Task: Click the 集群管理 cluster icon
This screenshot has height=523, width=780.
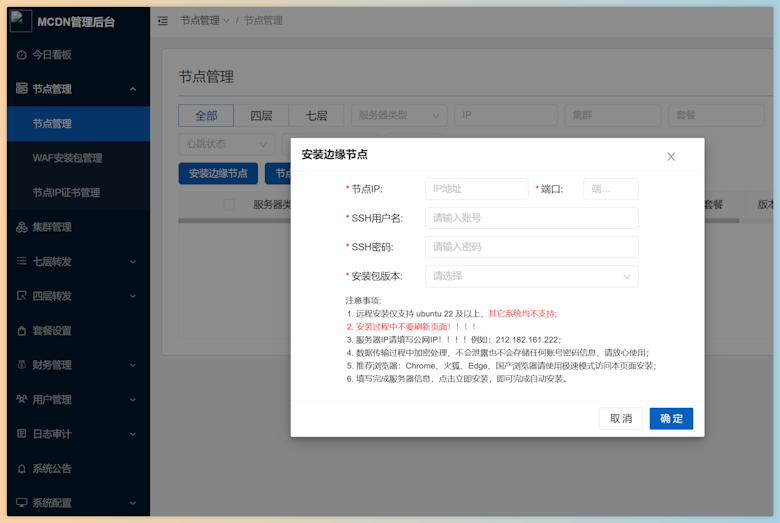Action: pos(21,227)
